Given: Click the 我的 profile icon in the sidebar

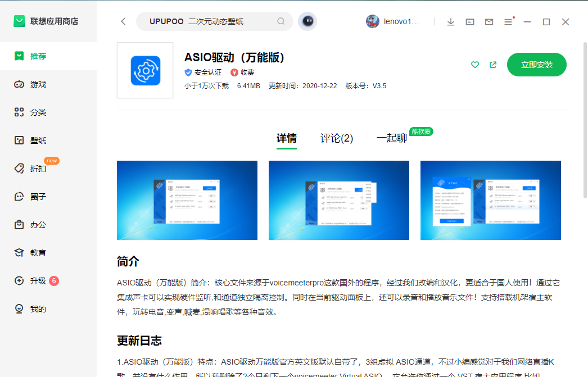Looking at the screenshot, I should (x=19, y=309).
